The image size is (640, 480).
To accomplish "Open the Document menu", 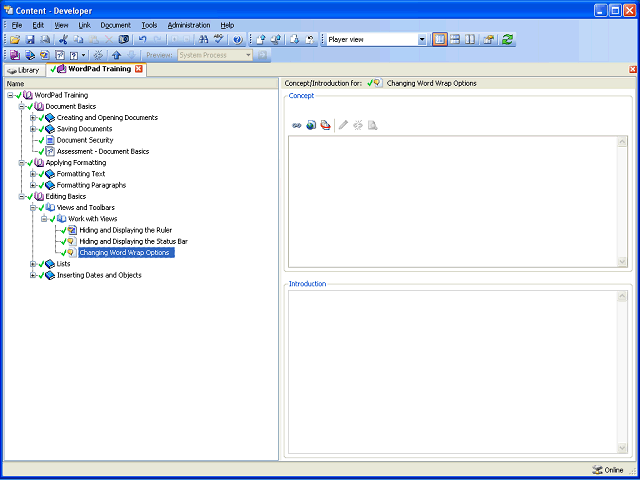I will point(116,25).
